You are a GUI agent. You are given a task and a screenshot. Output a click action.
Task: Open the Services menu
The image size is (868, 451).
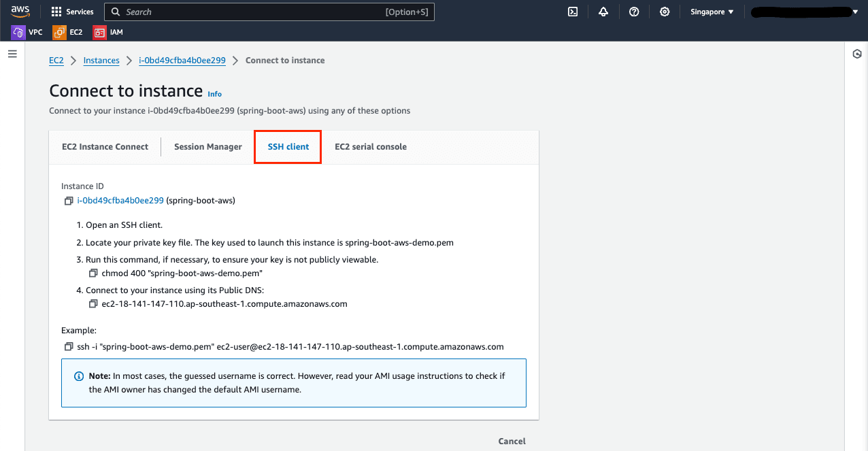point(72,12)
